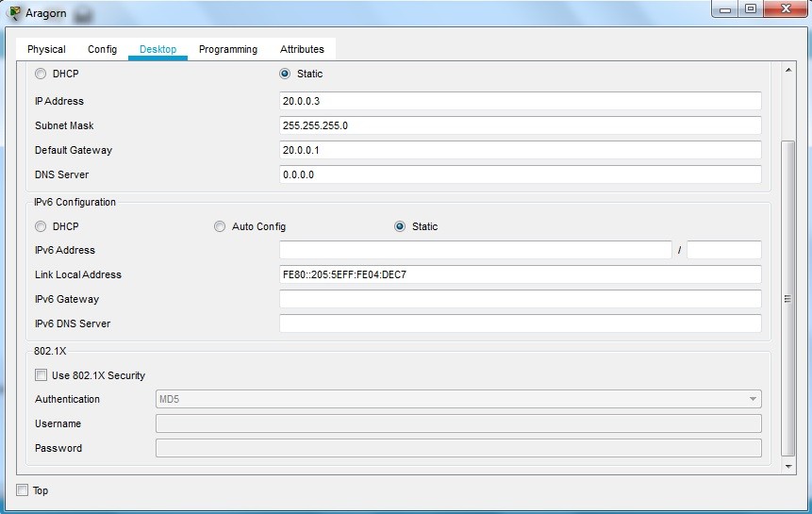Image resolution: width=812 pixels, height=514 pixels.
Task: Click the 802.1X group label
Action: tap(50, 351)
